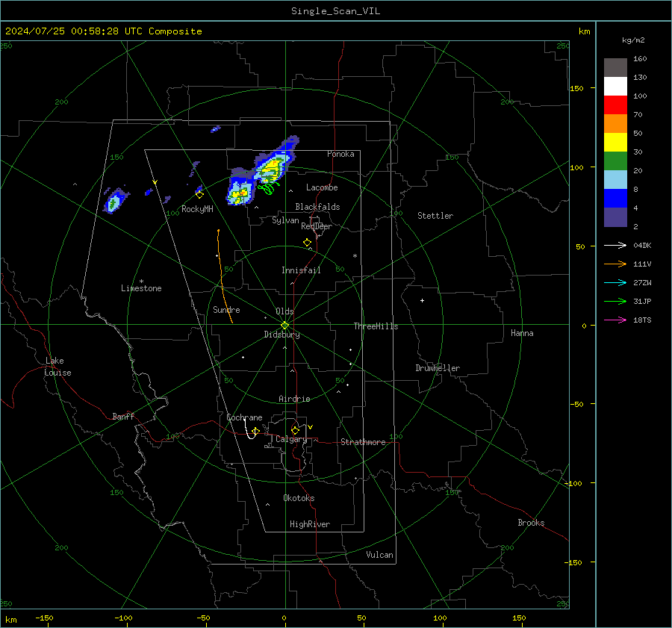Click the Single_Scan_VIL title
Screen dimensions: 672x628
click(335, 11)
